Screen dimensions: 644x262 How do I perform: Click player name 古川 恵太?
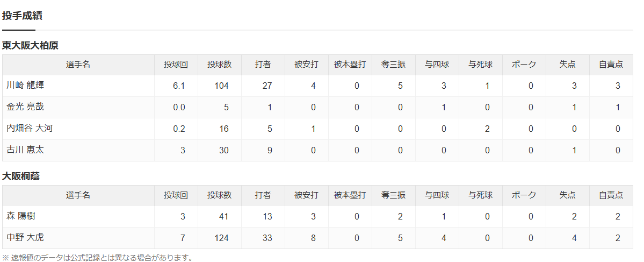coord(25,150)
